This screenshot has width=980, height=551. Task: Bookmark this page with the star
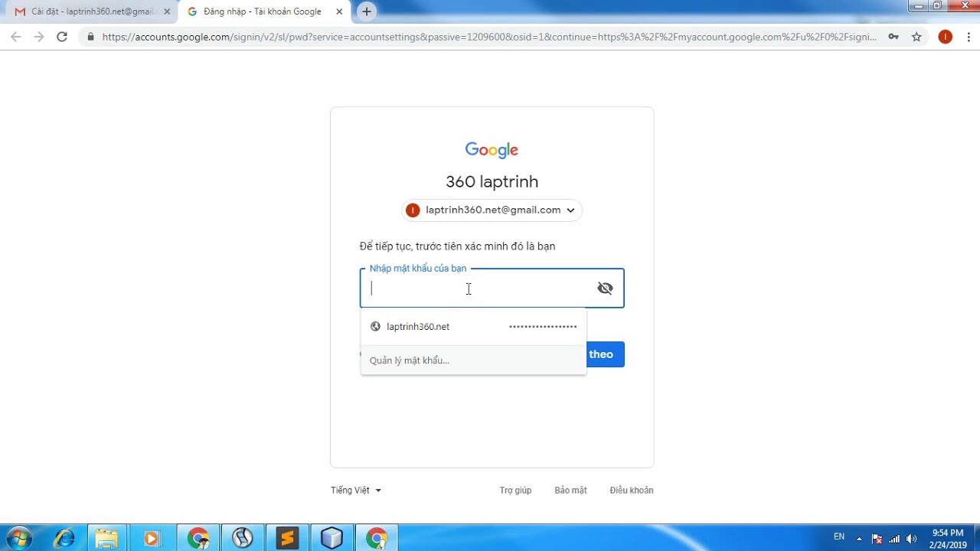click(x=916, y=37)
